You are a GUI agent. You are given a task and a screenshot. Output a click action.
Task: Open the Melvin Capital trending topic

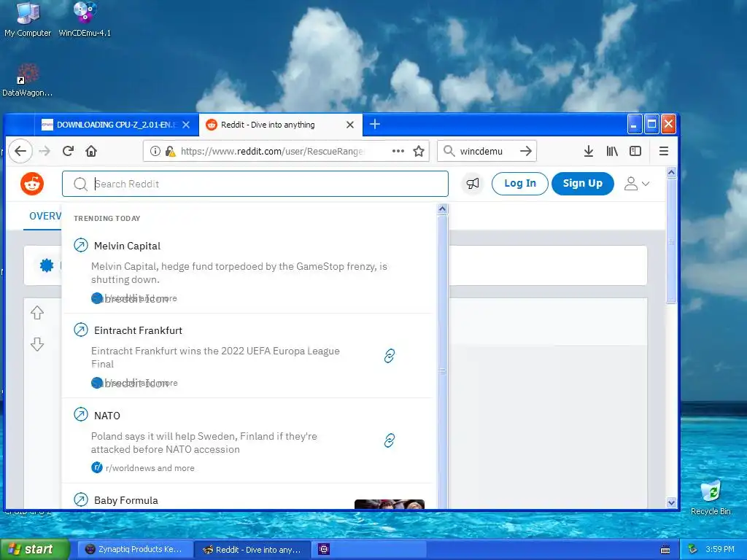127,246
